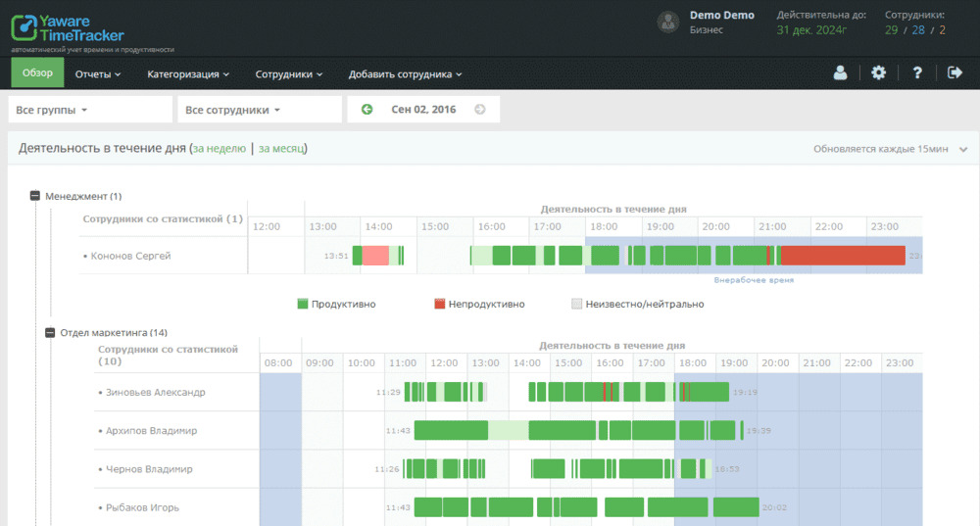Image resolution: width=980 pixels, height=526 pixels.
Task: Open settings via the gear icon
Action: point(878,72)
